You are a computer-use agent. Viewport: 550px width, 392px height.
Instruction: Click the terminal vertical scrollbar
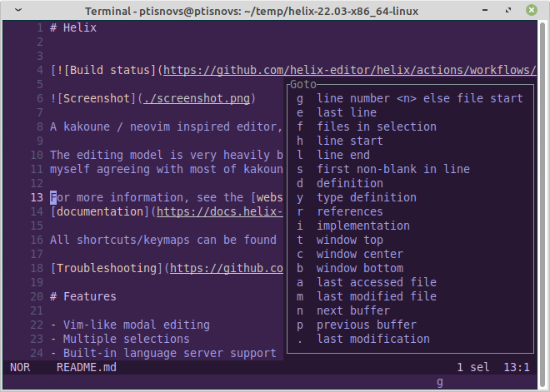tap(542, 203)
